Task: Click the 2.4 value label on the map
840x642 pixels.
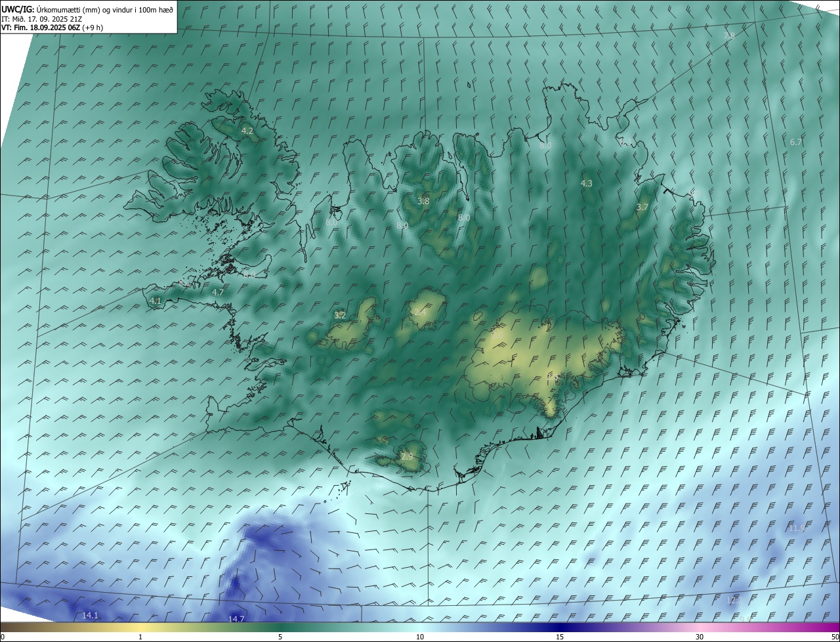Action: [x=420, y=312]
